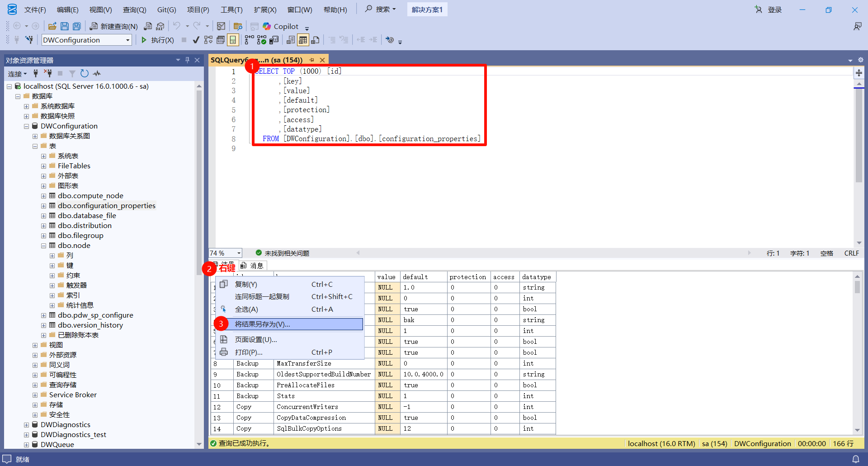868x466 pixels.
Task: Expand the Service Broker node
Action: click(35, 395)
